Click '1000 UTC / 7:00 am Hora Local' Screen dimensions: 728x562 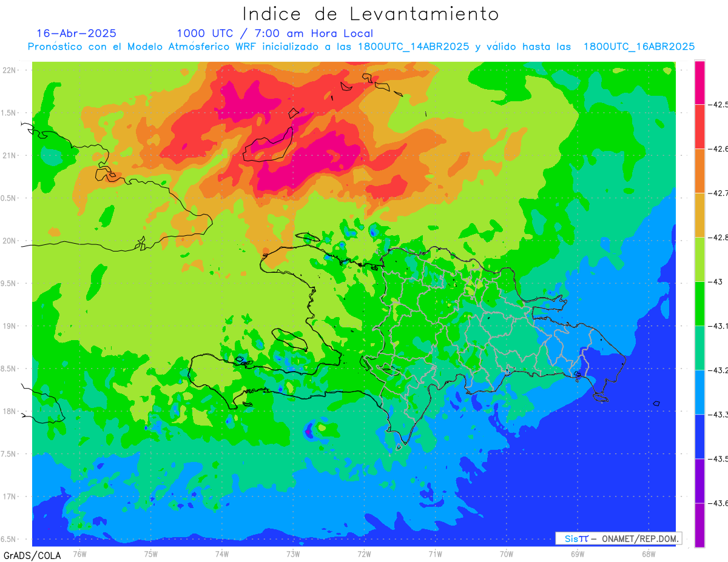click(x=275, y=33)
